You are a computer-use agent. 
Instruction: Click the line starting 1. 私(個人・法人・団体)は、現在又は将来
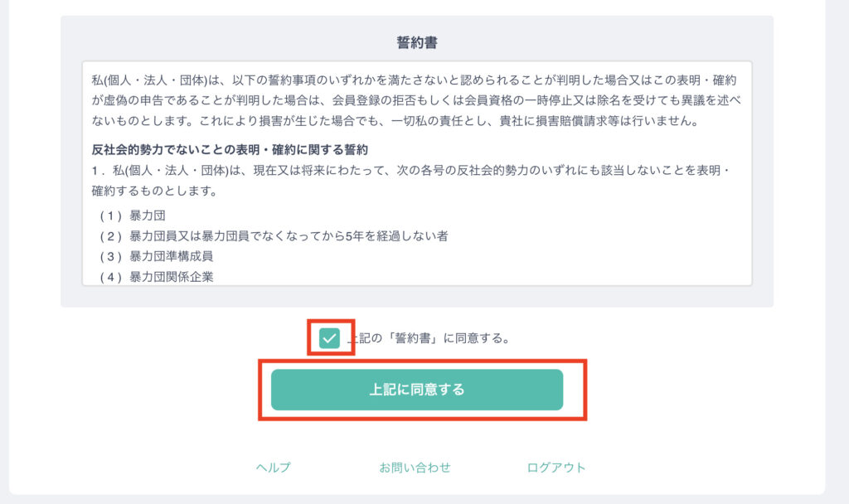tap(411, 171)
